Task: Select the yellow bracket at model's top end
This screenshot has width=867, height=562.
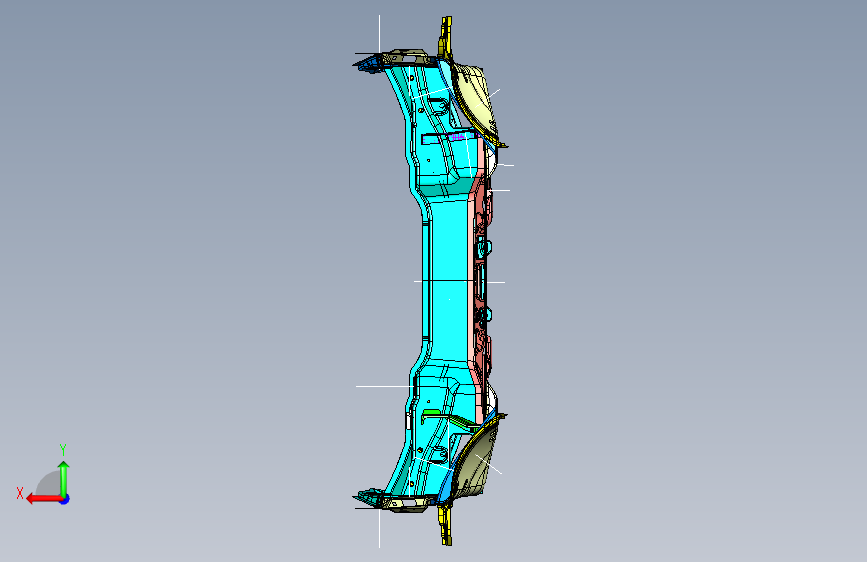Action: [x=445, y=38]
